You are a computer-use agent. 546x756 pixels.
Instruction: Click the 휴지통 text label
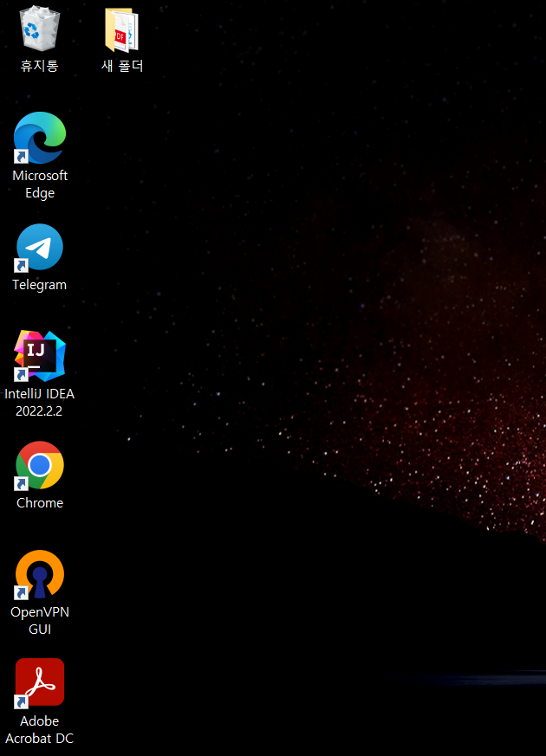point(40,66)
